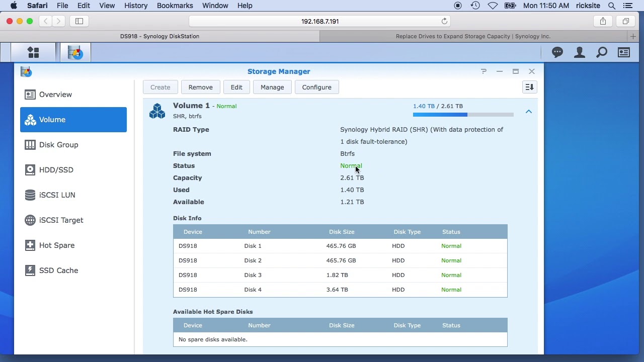Image resolution: width=644 pixels, height=362 pixels.
Task: Click the Disk Size header in Disk Info
Action: (x=342, y=232)
